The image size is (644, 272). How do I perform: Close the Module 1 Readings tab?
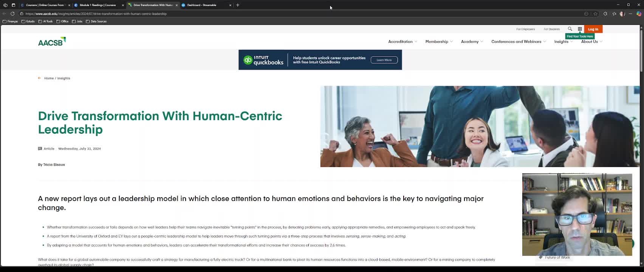pyautogui.click(x=123, y=5)
